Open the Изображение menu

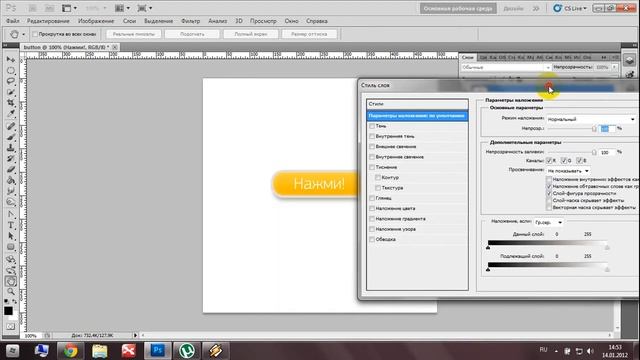click(96, 21)
